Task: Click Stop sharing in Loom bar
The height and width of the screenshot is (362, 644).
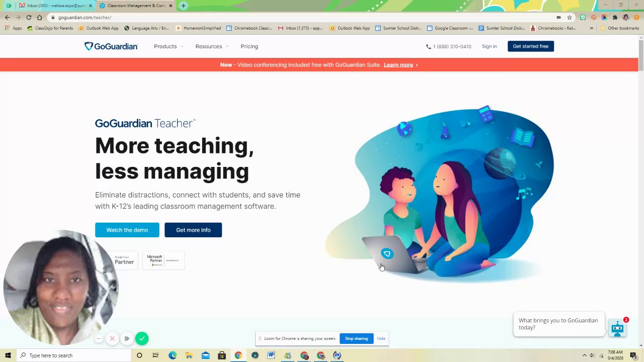Action: click(x=356, y=338)
